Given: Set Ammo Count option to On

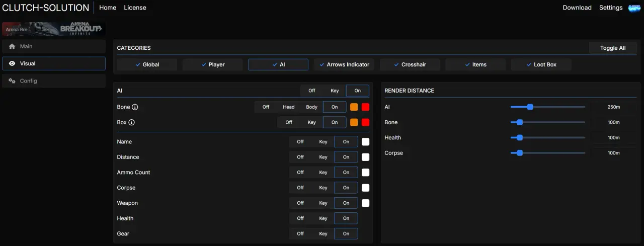Looking at the screenshot, I should tap(346, 173).
